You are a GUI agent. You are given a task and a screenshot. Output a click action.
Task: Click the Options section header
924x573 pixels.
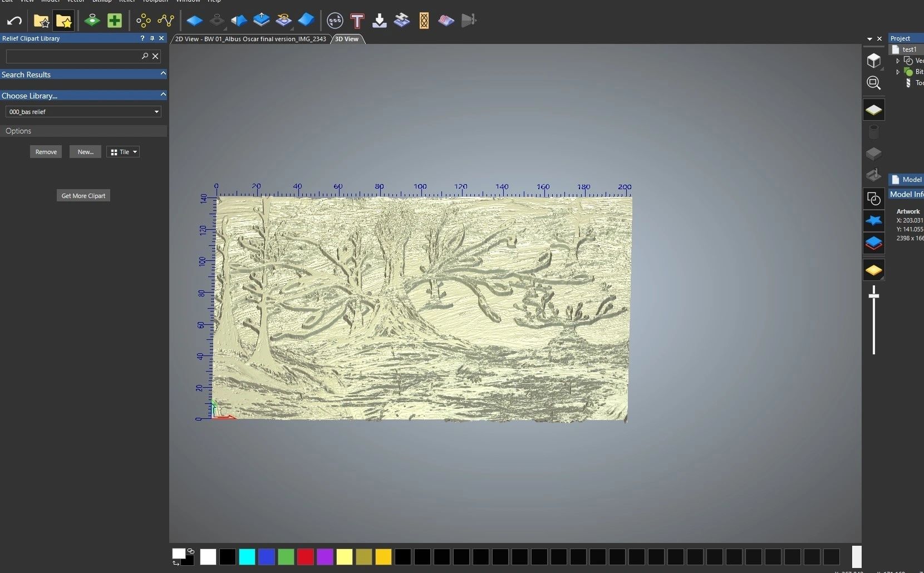pos(83,131)
